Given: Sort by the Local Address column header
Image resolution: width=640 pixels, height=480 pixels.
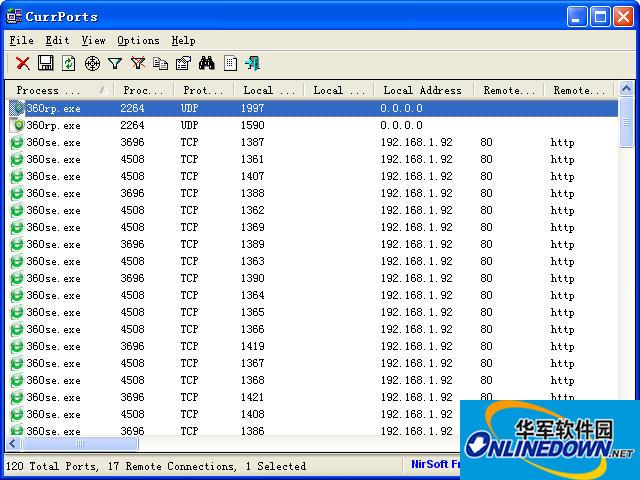Looking at the screenshot, I should tap(422, 90).
